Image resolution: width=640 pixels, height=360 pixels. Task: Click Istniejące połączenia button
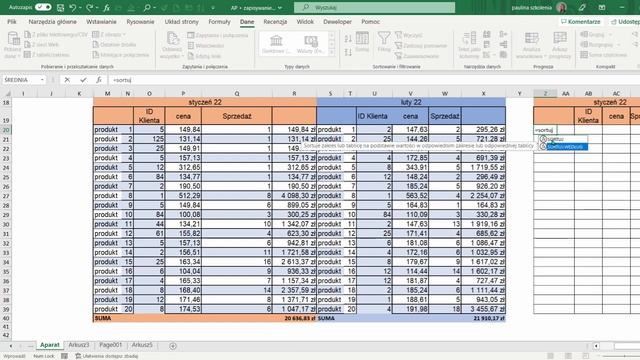[x=120, y=55]
